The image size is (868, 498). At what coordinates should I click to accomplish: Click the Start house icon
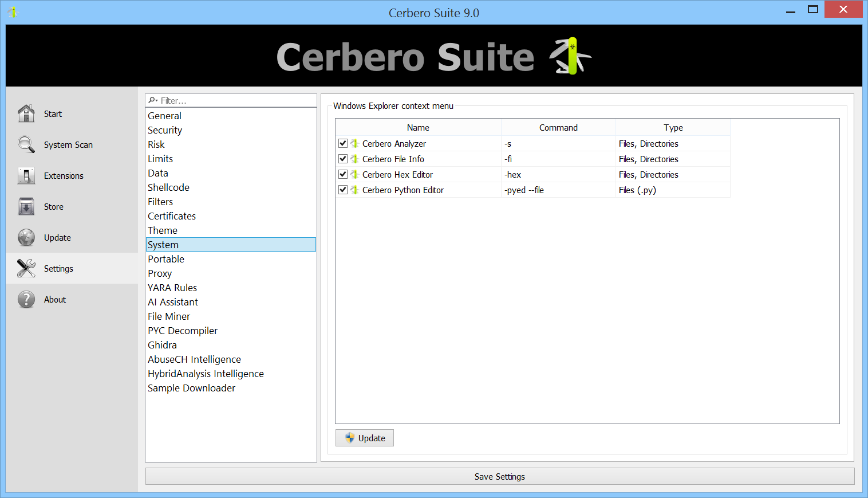tap(26, 113)
